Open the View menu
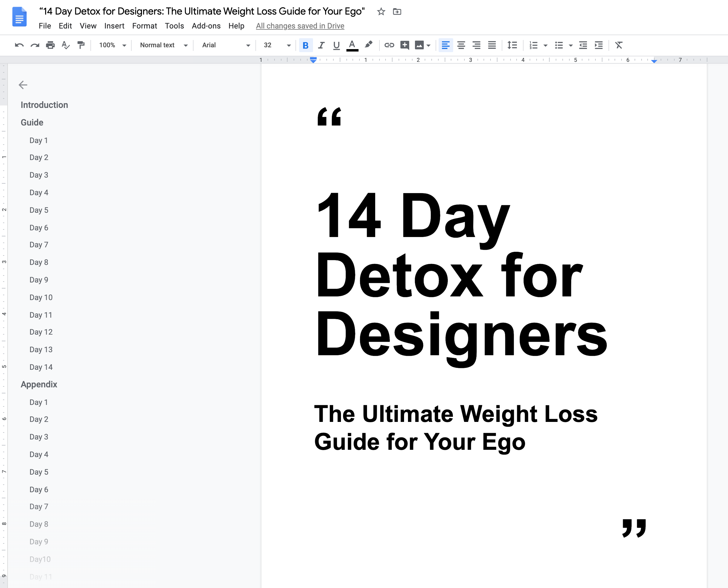The width and height of the screenshot is (728, 588). [x=88, y=26]
